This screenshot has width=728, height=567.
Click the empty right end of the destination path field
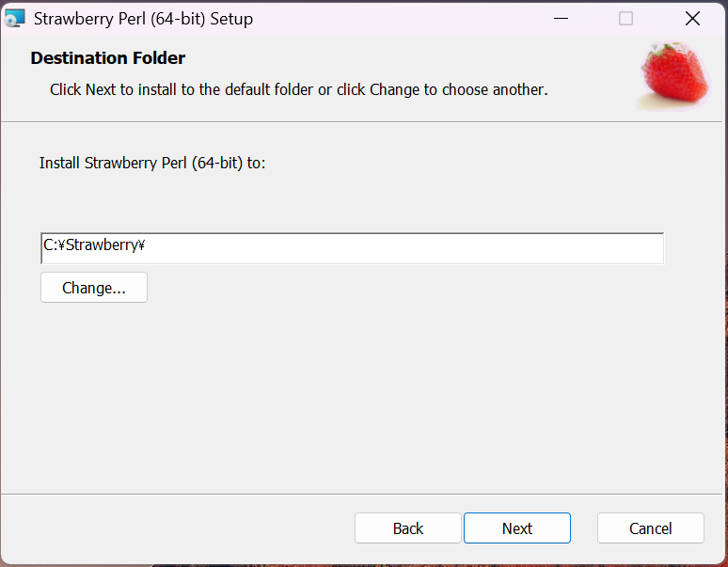pyautogui.click(x=564, y=248)
